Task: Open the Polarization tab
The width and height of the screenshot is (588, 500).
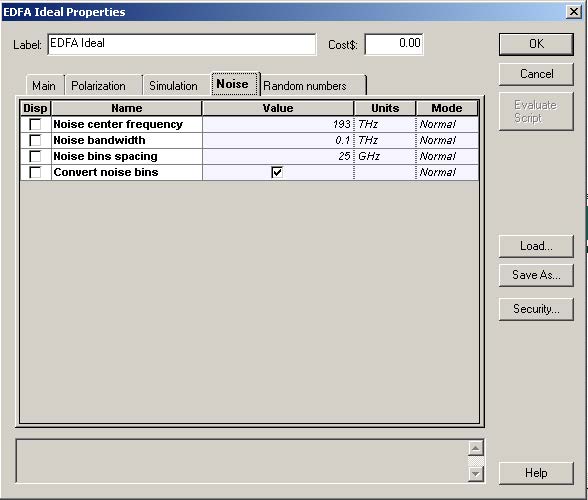Action: pos(104,86)
